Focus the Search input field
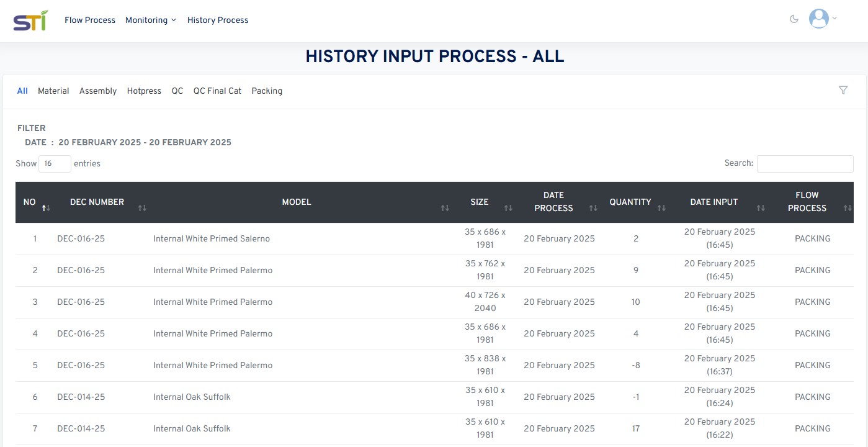The height and width of the screenshot is (447, 868). [x=805, y=164]
